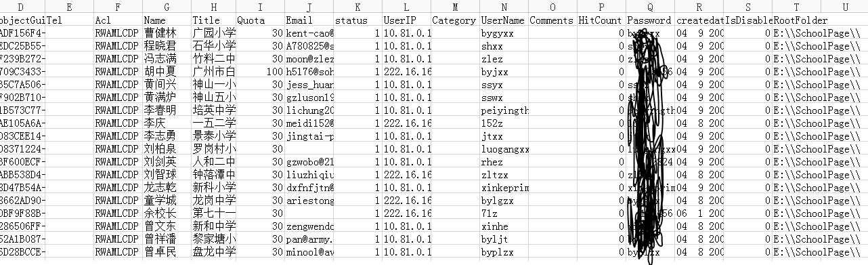Select the objectGuid cell 5D28BCCE-
868x265 pixels.
click(23, 252)
